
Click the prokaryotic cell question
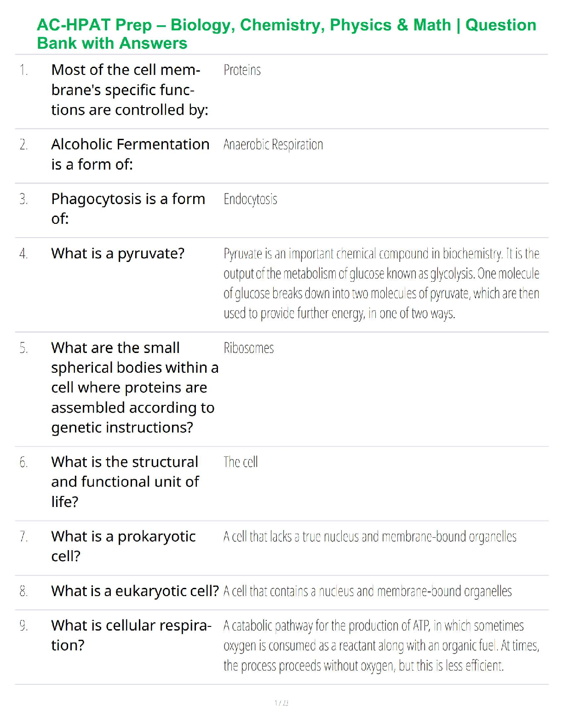pos(123,546)
